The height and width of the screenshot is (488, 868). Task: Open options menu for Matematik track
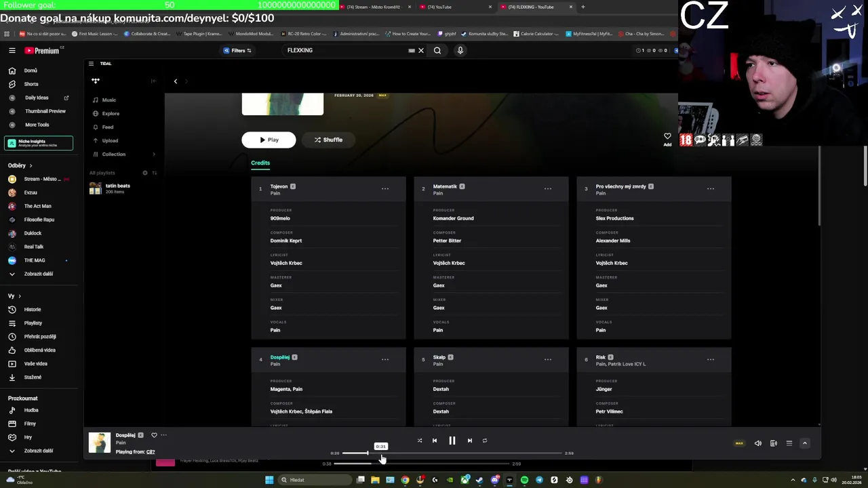tap(548, 188)
